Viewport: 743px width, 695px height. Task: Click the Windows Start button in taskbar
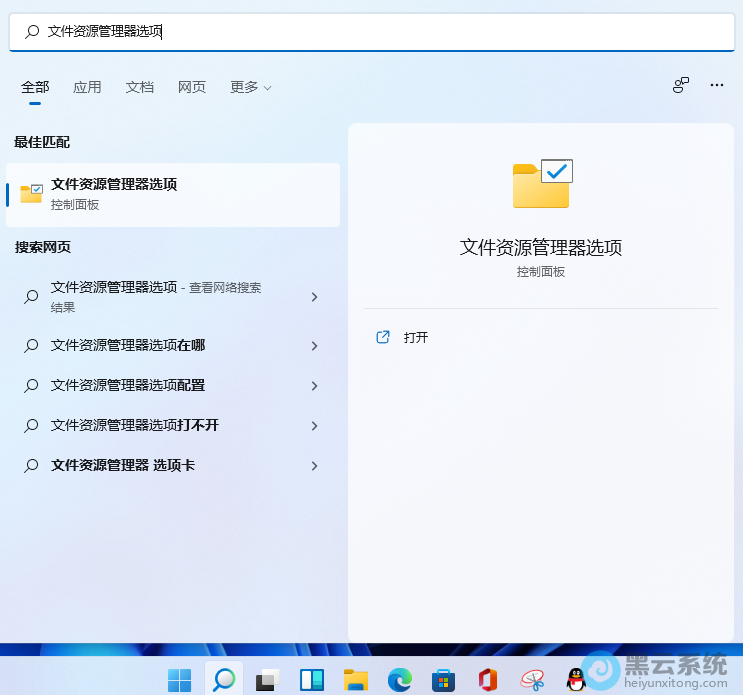coord(180,680)
